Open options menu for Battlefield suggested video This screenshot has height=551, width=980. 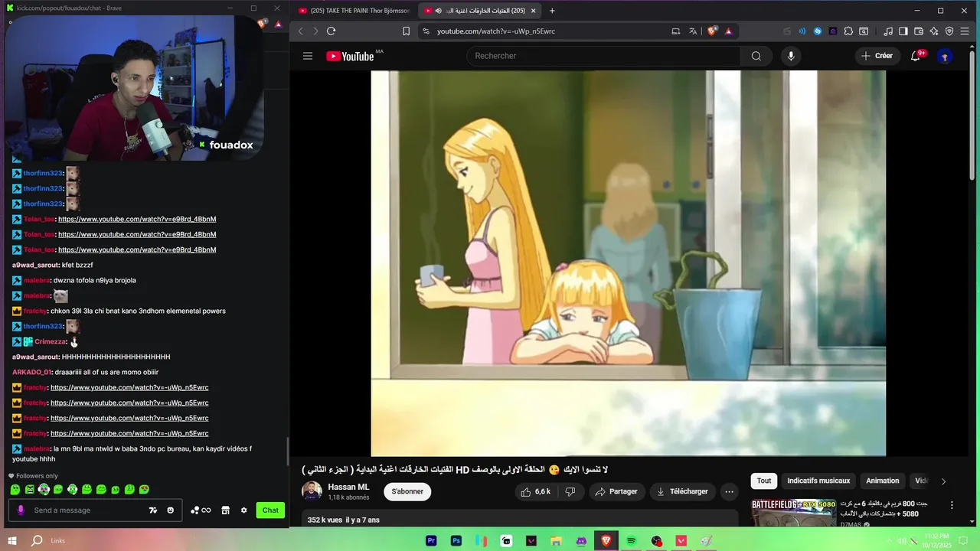(952, 505)
